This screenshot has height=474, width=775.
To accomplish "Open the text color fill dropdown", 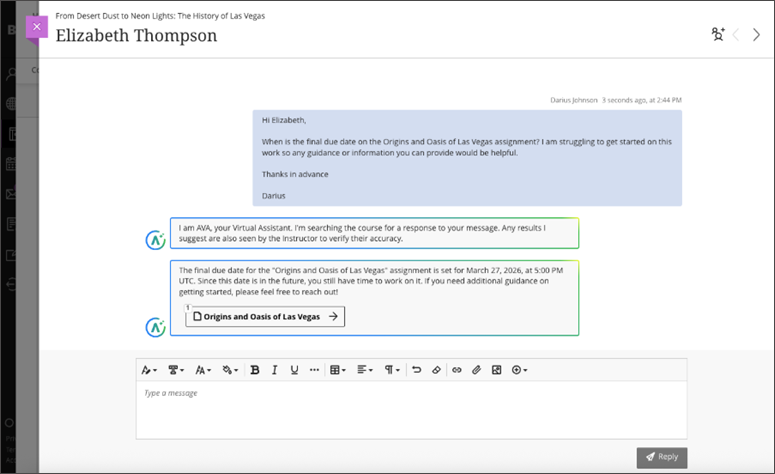I will tap(230, 370).
